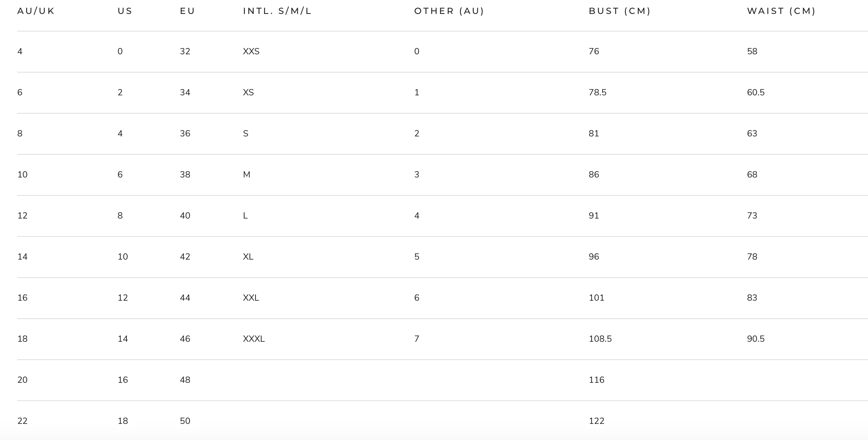Click AU/UK size 22 cell

tap(22, 421)
